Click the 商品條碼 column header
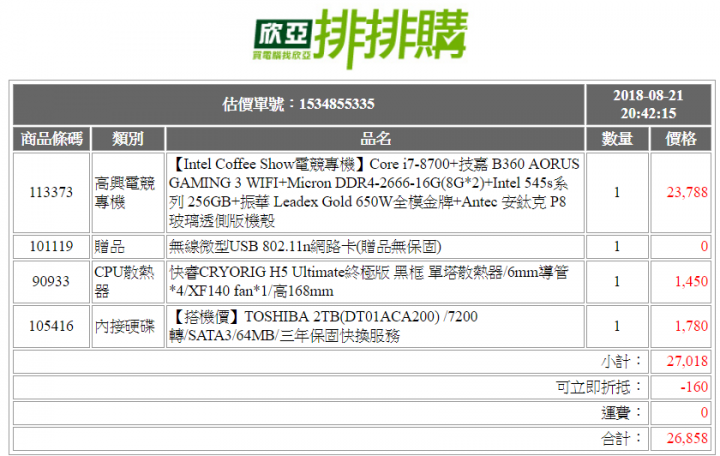Image resolution: width=720 pixels, height=456 pixels. pyautogui.click(x=51, y=139)
